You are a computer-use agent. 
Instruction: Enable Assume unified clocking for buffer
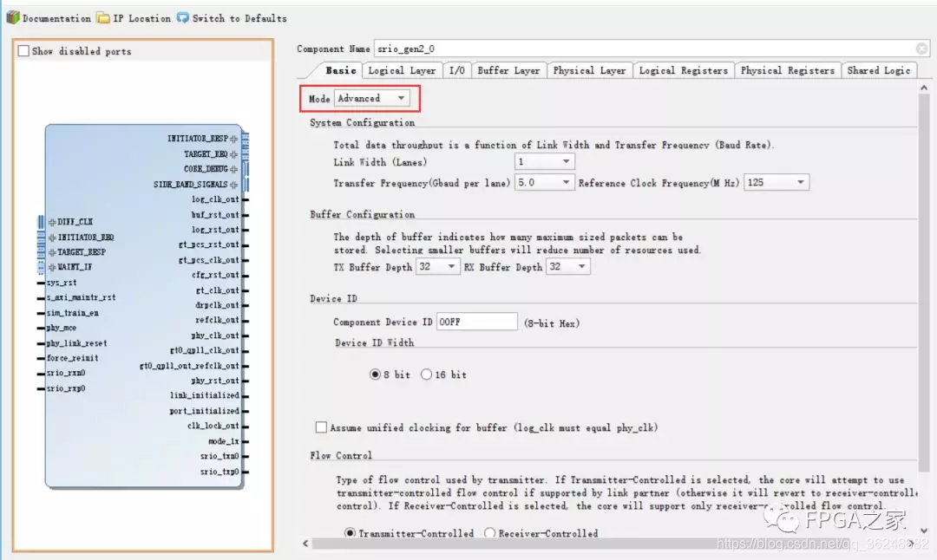click(x=321, y=427)
